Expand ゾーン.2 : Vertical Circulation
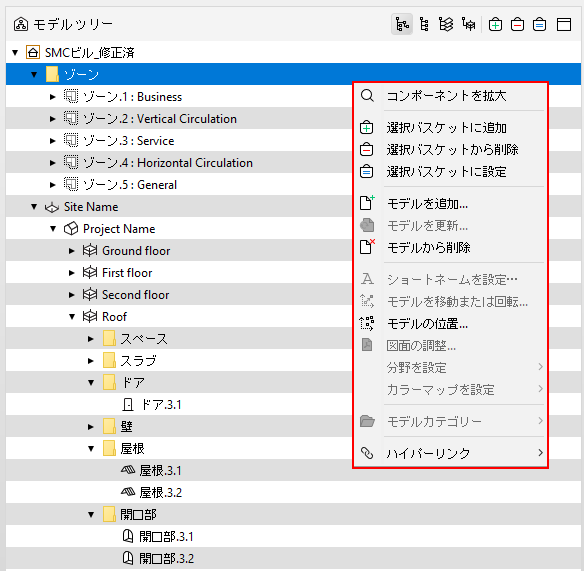 tap(53, 119)
